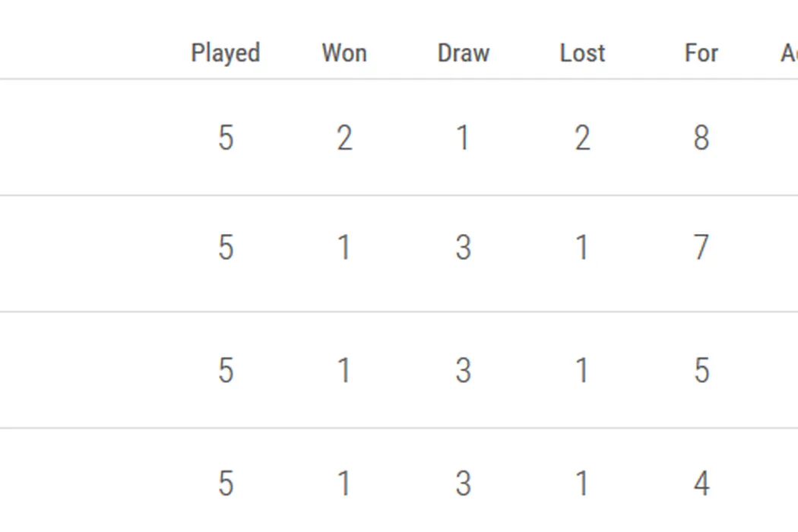798x532 pixels.
Task: Sort by the Won column header
Action: coord(344,53)
